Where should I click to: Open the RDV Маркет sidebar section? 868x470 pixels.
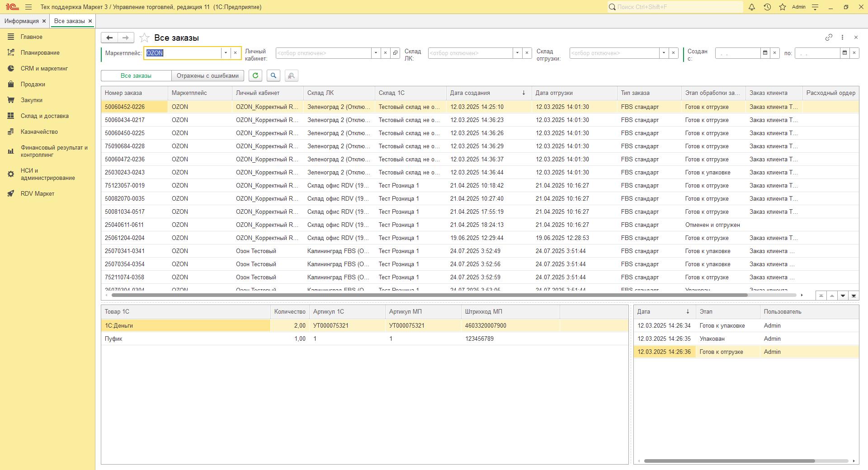click(37, 194)
